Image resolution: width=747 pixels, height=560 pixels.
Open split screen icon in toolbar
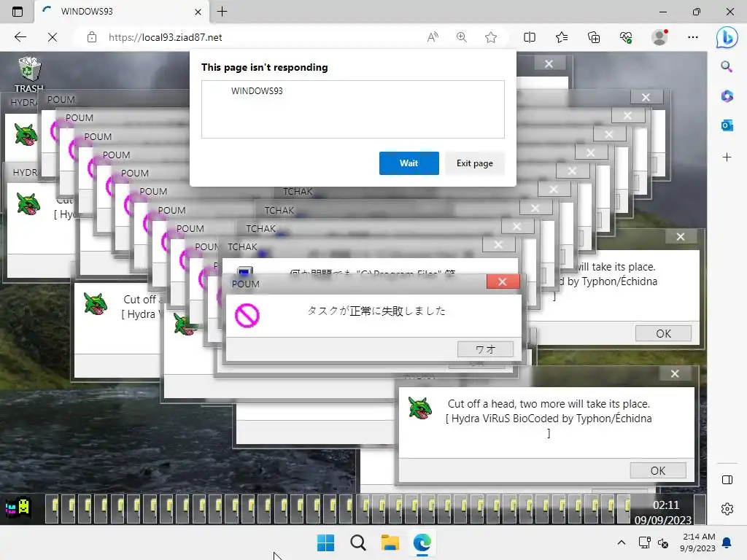coord(530,37)
